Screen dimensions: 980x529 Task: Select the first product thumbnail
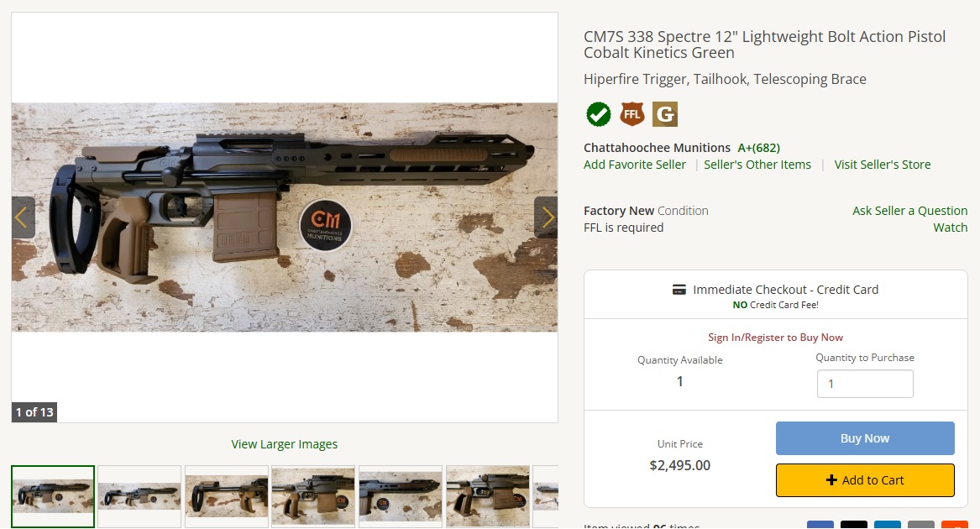coord(53,496)
